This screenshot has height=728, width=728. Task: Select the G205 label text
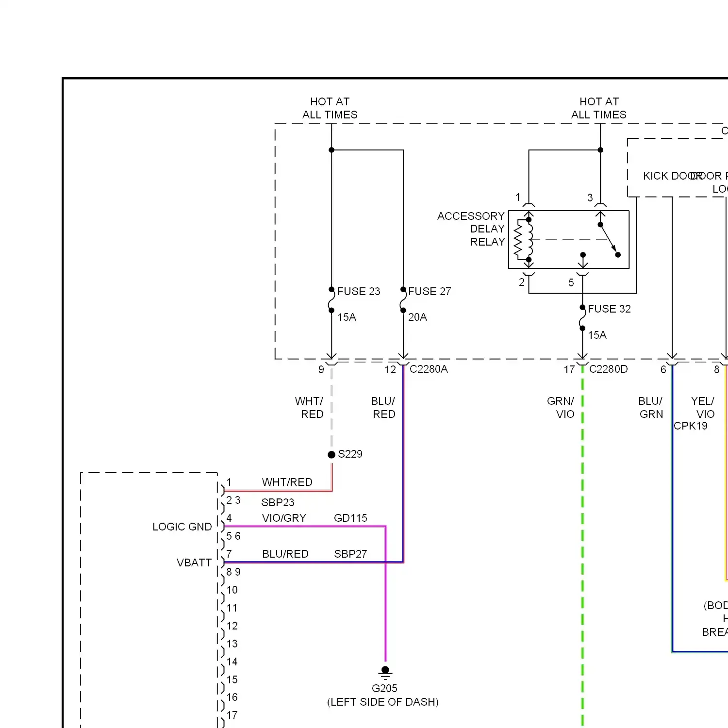384,688
